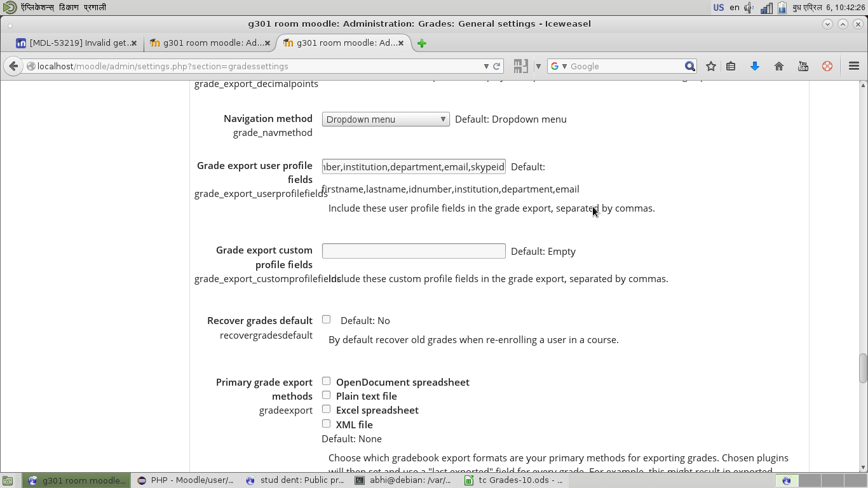Screen dimensions: 868x488
Task: Click the YouTube toolbar icon
Action: coord(803,66)
